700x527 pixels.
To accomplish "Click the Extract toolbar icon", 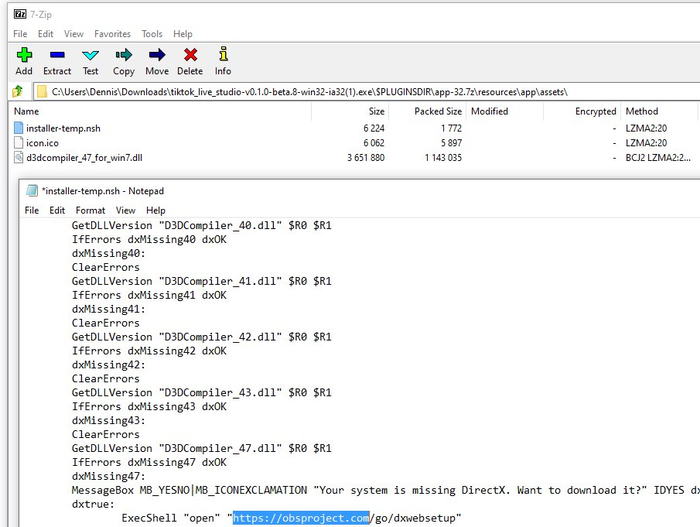I will tap(57, 61).
